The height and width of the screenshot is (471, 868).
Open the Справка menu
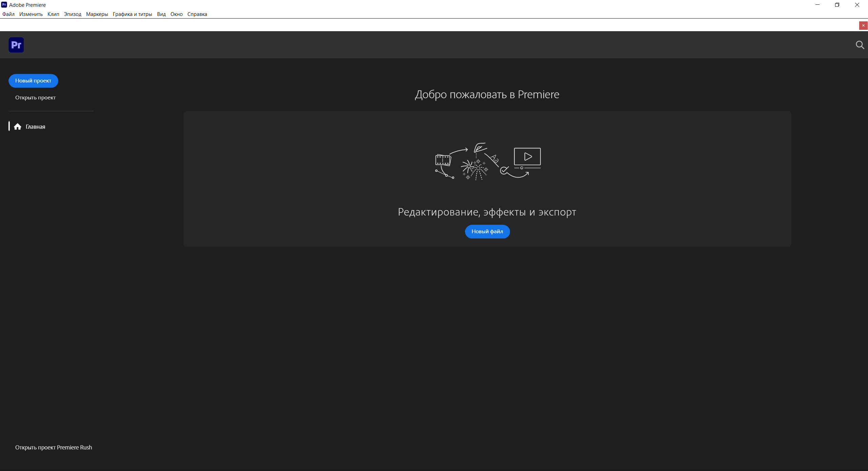pos(197,14)
